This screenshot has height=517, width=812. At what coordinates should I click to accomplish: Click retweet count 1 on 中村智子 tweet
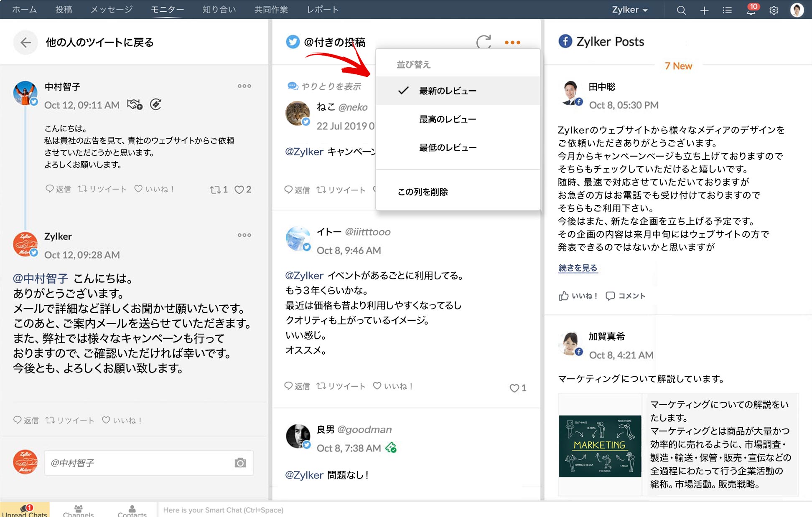[219, 190]
